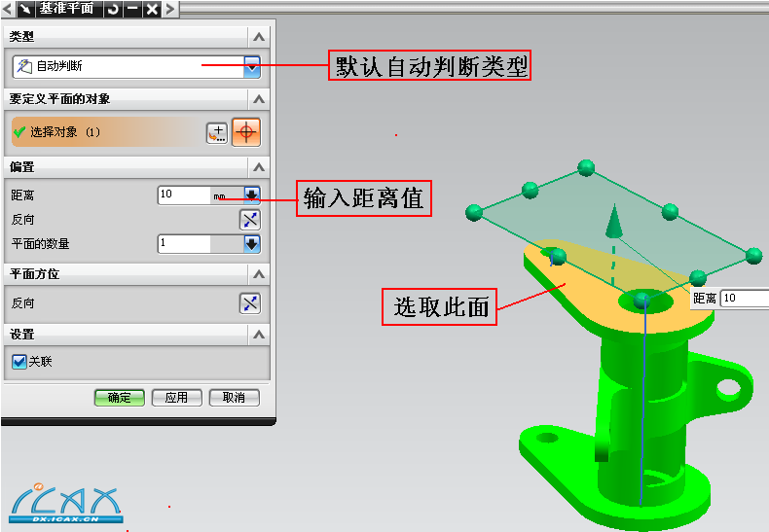Click the orange crosshair point selection icon

click(246, 132)
